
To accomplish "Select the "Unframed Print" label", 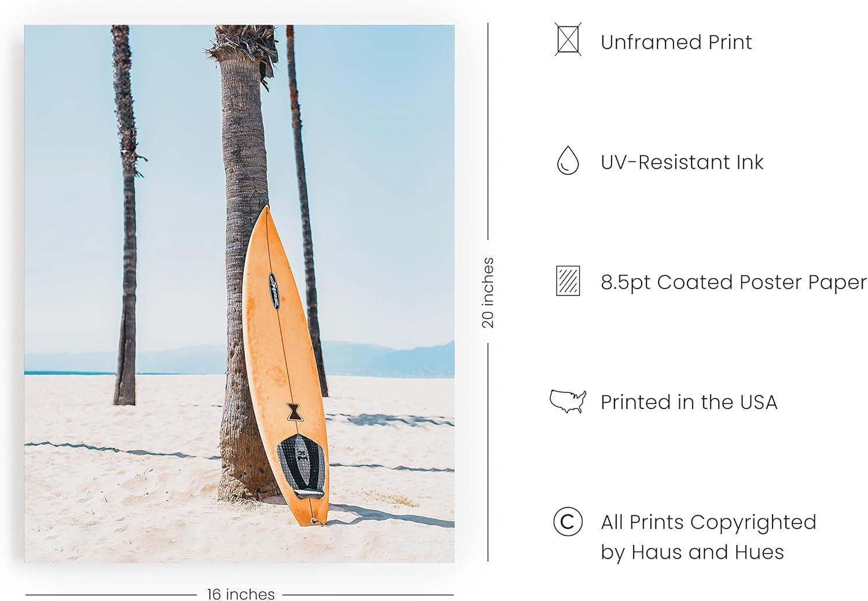I will click(x=676, y=42).
